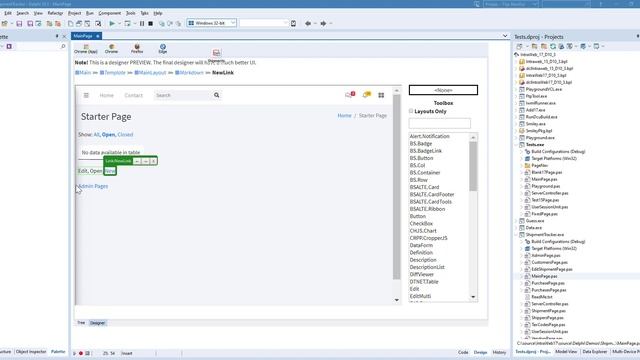Click the Home link in the preview navbar

(x=107, y=95)
